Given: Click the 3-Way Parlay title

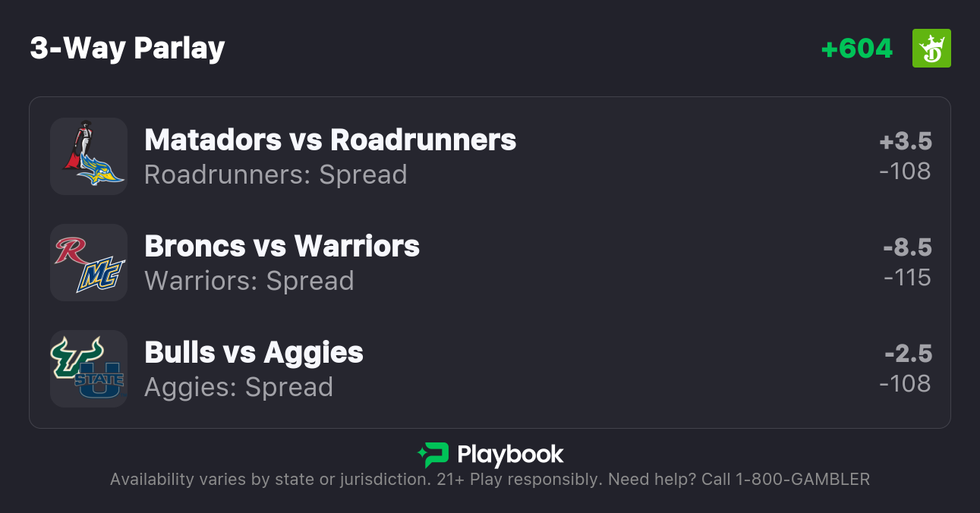Looking at the screenshot, I should (x=128, y=49).
